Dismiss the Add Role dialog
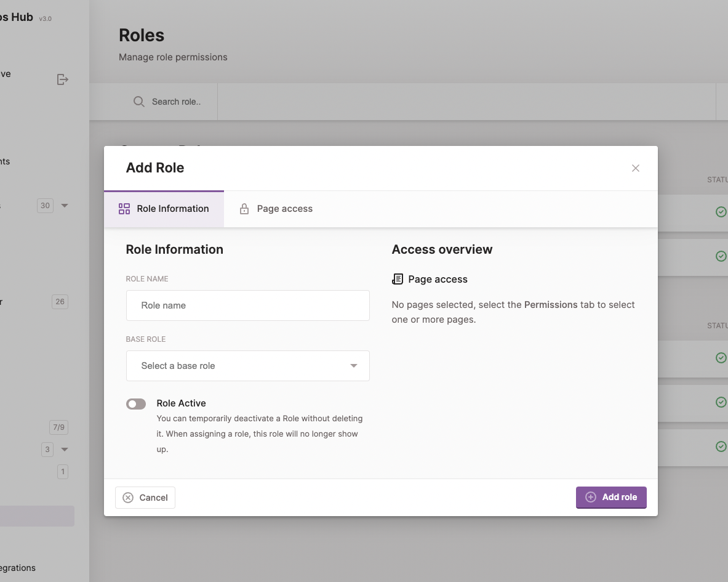This screenshot has width=728, height=582. tap(635, 168)
